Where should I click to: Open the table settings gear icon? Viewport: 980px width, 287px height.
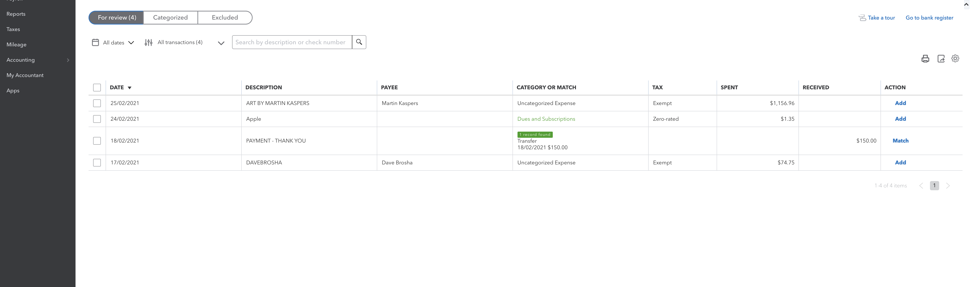(955, 59)
